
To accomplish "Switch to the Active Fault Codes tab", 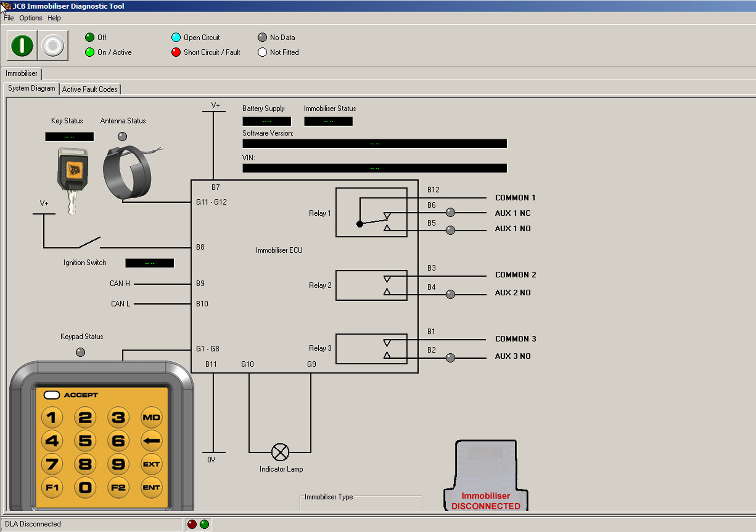I will coord(90,89).
